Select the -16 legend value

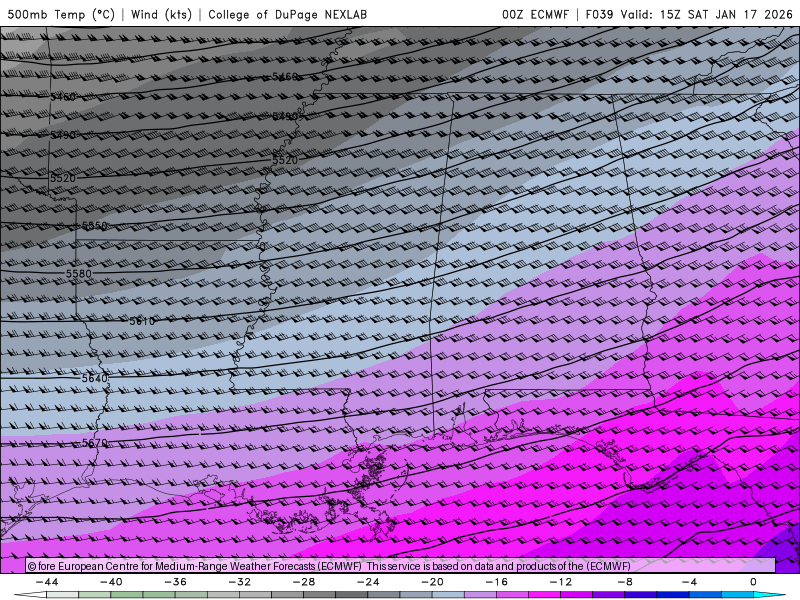497,582
